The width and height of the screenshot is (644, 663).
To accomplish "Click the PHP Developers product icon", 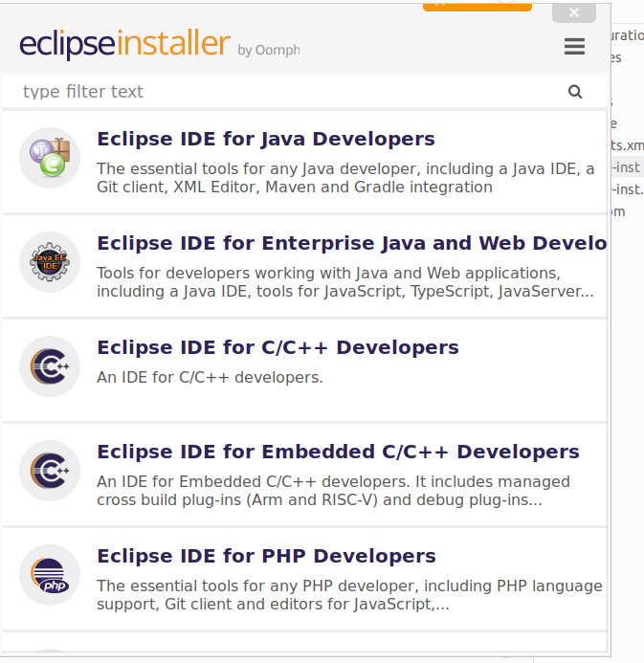I will (50, 575).
